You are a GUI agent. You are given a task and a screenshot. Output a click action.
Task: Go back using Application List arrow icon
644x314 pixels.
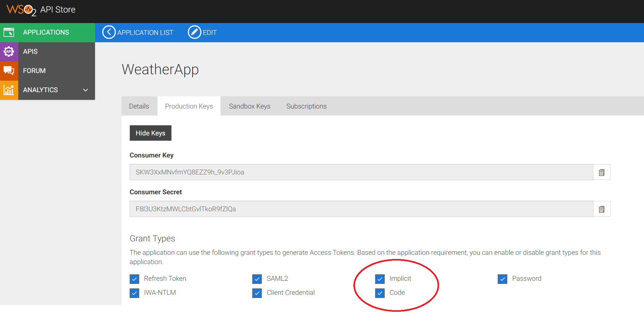coord(109,32)
